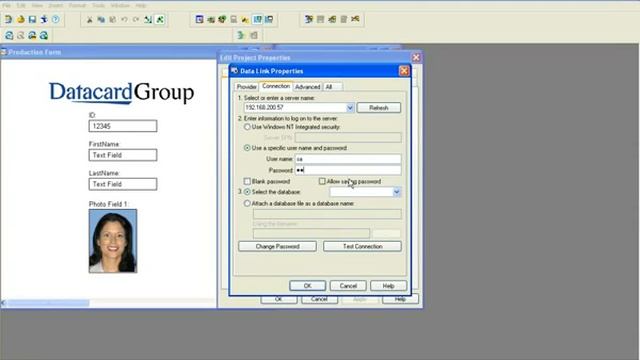Click the round Help question mark icon
Screen dimensions: 640x360
point(56,19)
